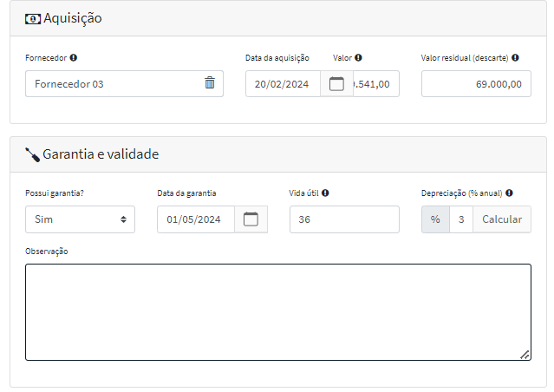This screenshot has height=392, width=554.
Task: Click the info icon next to Vida útil
Action: click(x=325, y=193)
